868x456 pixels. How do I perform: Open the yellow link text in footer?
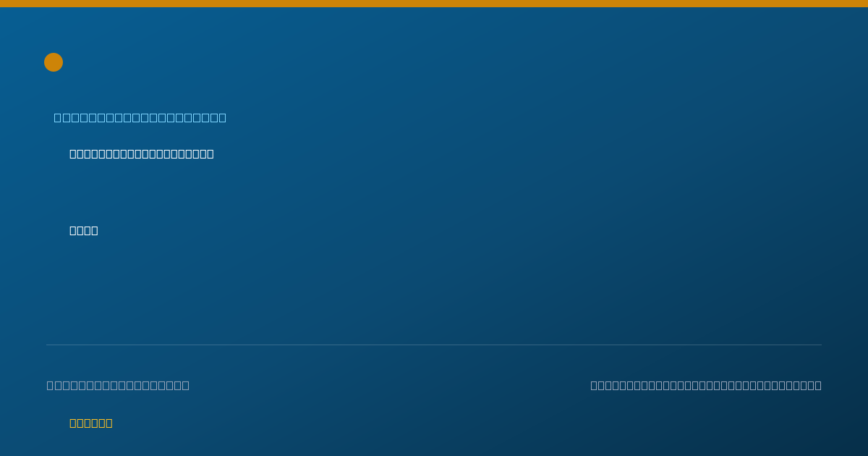pos(91,423)
